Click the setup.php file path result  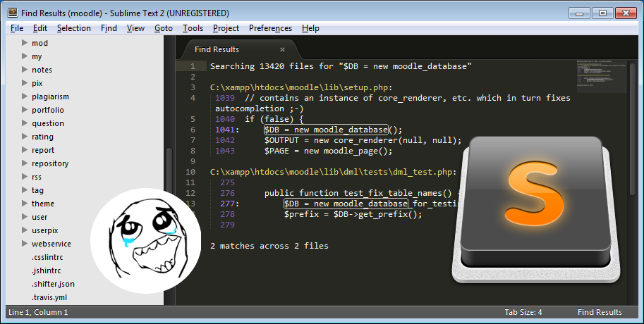[x=301, y=87]
